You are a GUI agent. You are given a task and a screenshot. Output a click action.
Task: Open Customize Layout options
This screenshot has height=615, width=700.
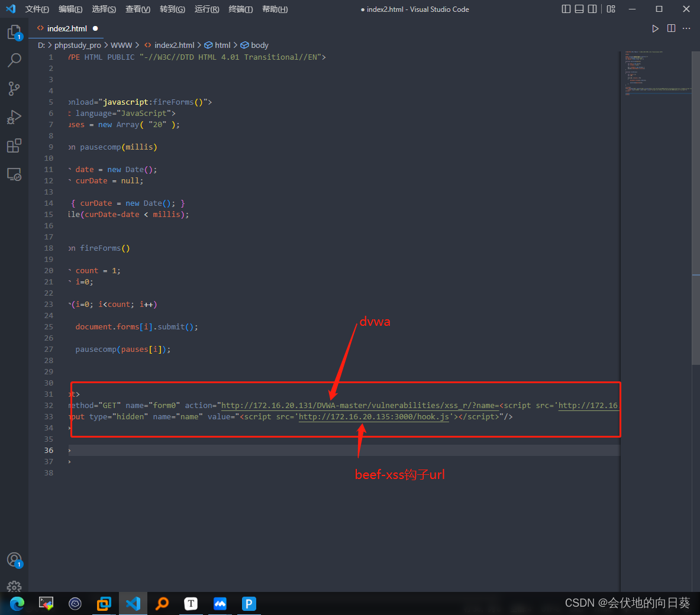click(x=611, y=9)
